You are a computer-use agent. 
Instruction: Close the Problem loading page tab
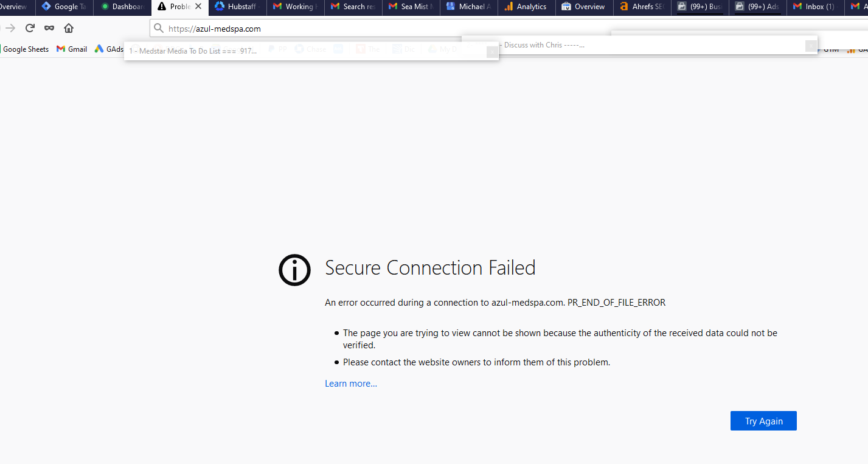tap(198, 7)
